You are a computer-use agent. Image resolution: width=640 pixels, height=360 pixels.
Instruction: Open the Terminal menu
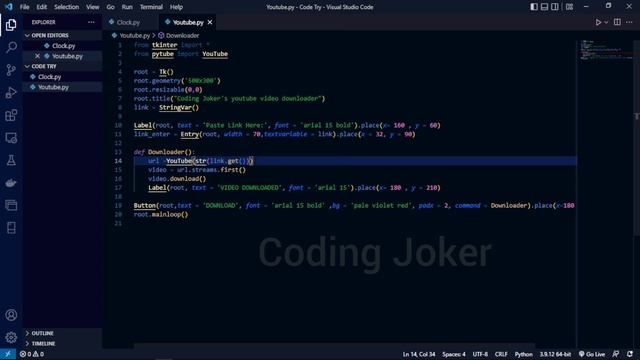(x=151, y=7)
